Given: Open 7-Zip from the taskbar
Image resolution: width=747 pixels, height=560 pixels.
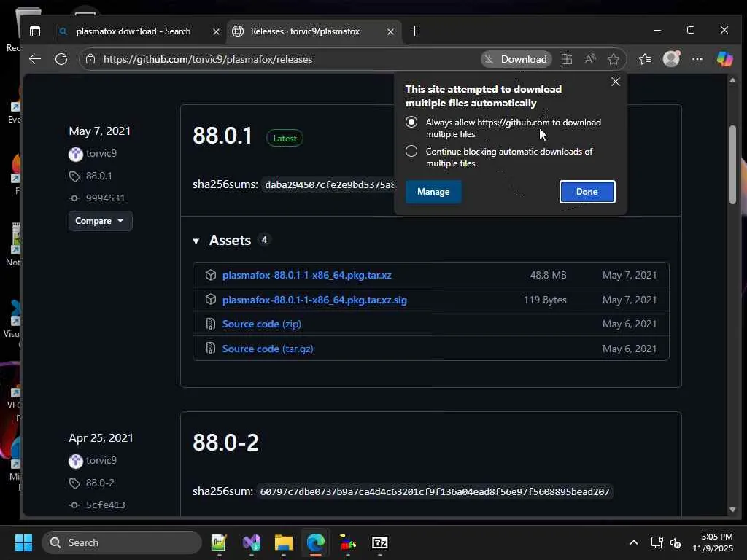Looking at the screenshot, I should point(379,542).
